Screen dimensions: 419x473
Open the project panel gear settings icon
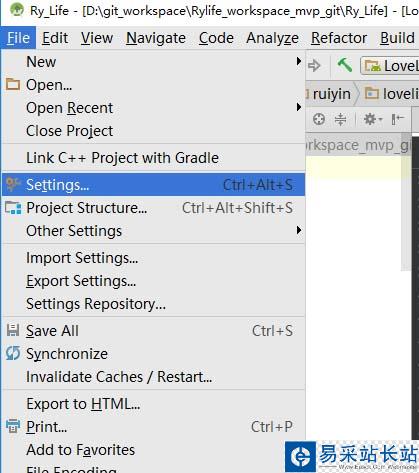[x=372, y=119]
